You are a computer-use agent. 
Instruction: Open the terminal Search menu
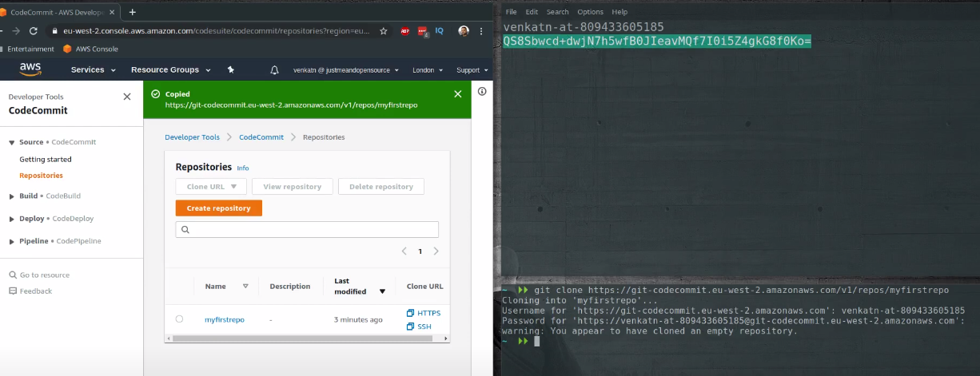tap(558, 12)
